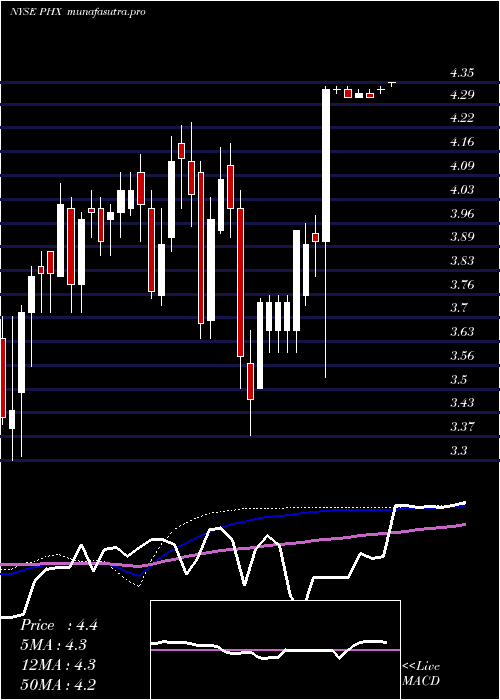
Task: Click the Price : 4.4 readout
Action: (58, 625)
